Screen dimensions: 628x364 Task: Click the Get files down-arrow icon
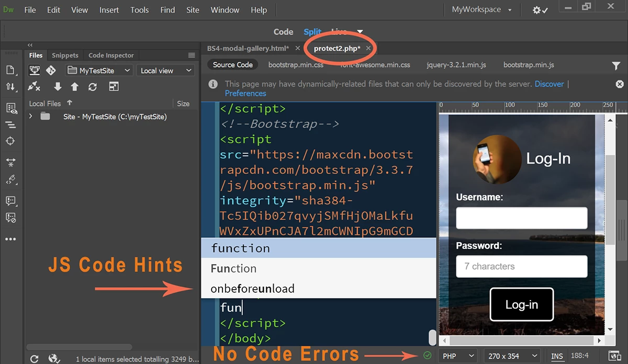tap(58, 87)
